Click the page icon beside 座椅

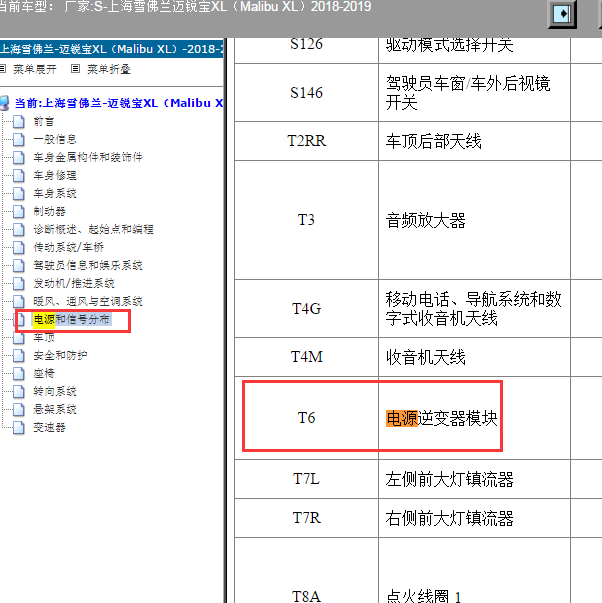click(18, 373)
